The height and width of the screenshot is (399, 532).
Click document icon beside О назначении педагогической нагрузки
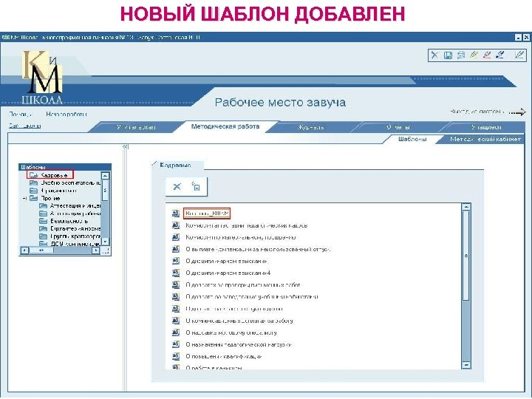point(175,344)
